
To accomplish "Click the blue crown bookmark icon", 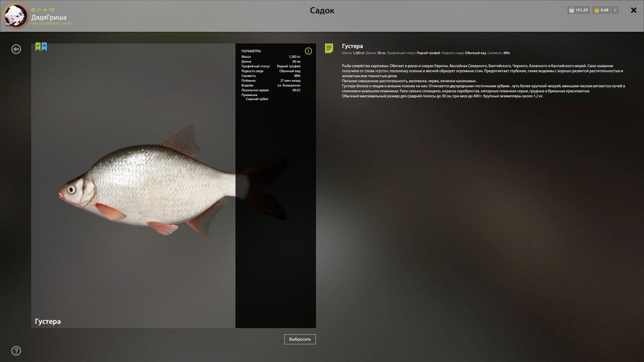I will (x=44, y=47).
